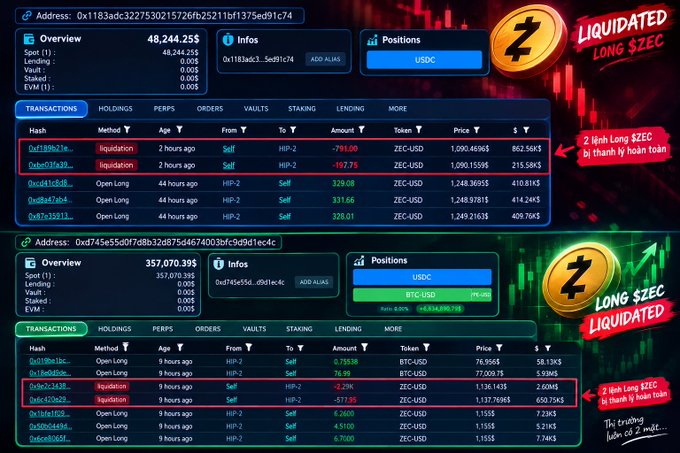
Task: Click ADD ALIAS next to 0x1183adc3...5ed91c74
Action: point(325,59)
